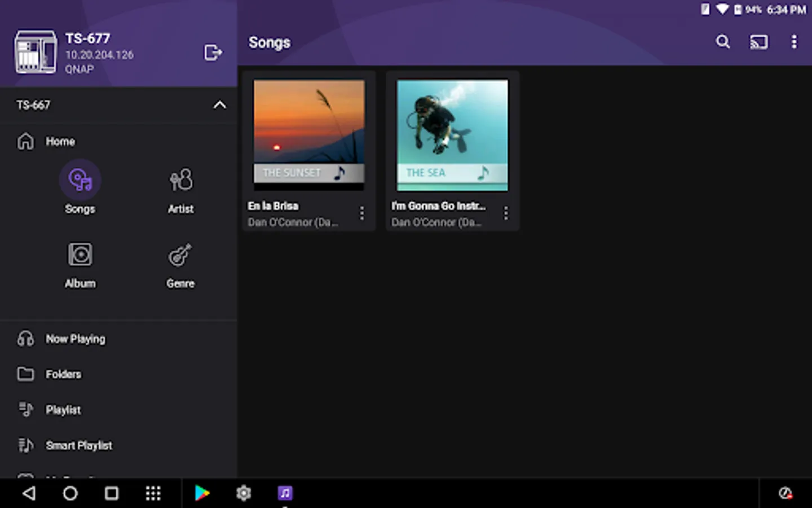
Task: Open Google Play Store from taskbar
Action: pyautogui.click(x=202, y=493)
